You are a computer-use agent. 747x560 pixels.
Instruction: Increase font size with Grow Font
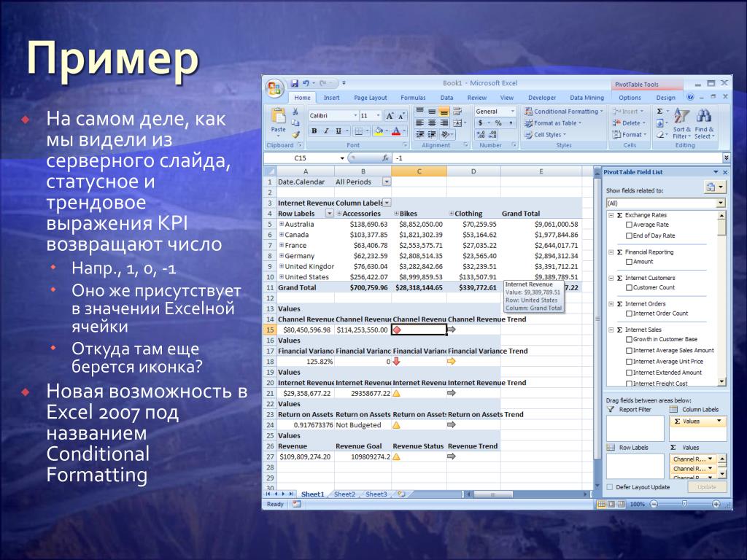[390, 116]
